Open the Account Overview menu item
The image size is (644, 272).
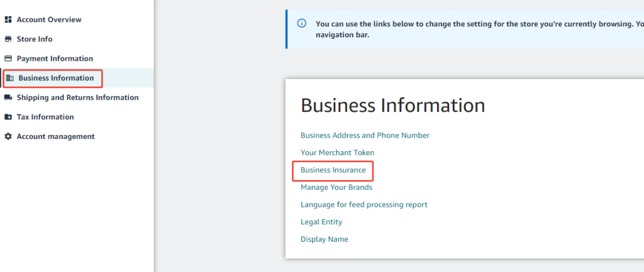[49, 19]
